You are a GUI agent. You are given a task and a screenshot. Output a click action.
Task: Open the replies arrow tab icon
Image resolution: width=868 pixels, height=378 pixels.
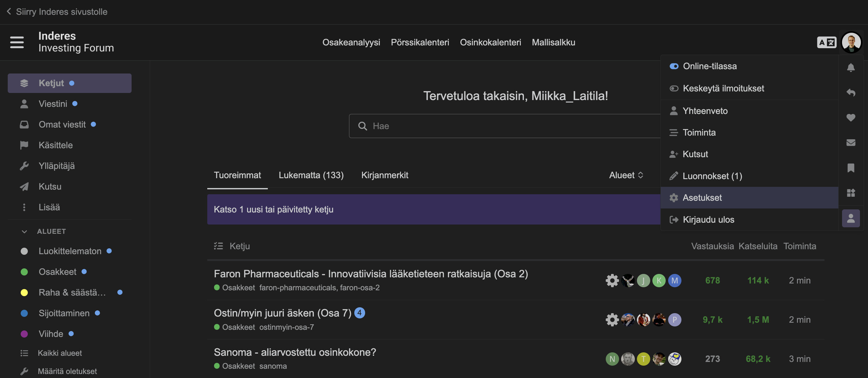pyautogui.click(x=850, y=92)
